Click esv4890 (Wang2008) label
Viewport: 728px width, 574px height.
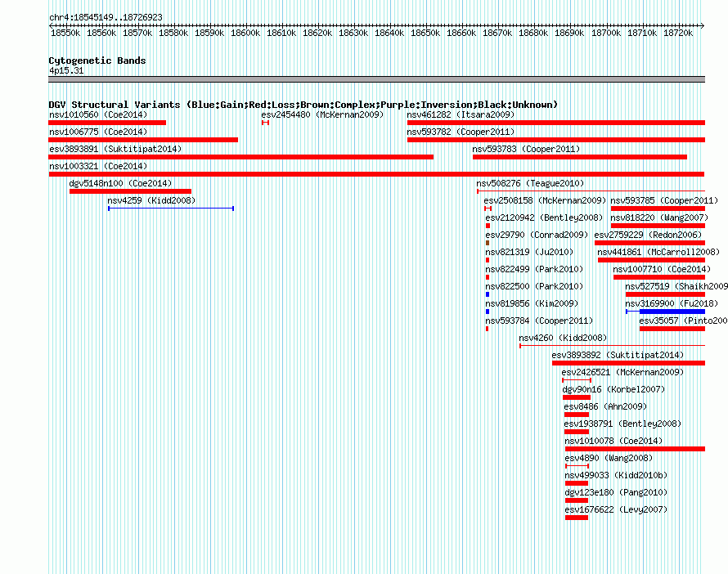[609, 458]
